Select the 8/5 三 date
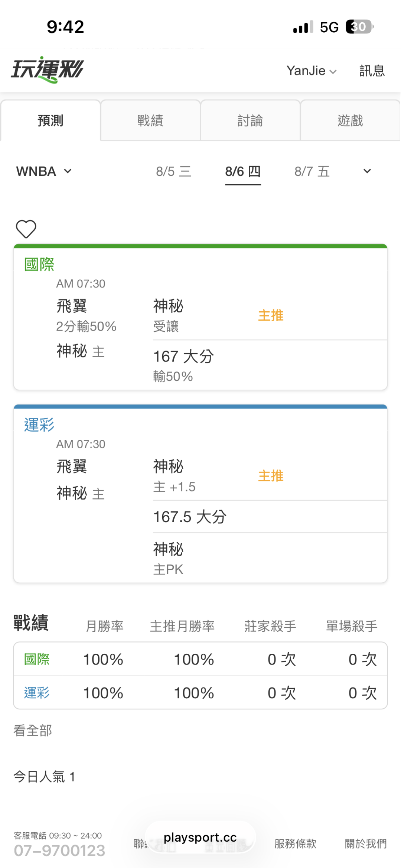 click(x=173, y=171)
